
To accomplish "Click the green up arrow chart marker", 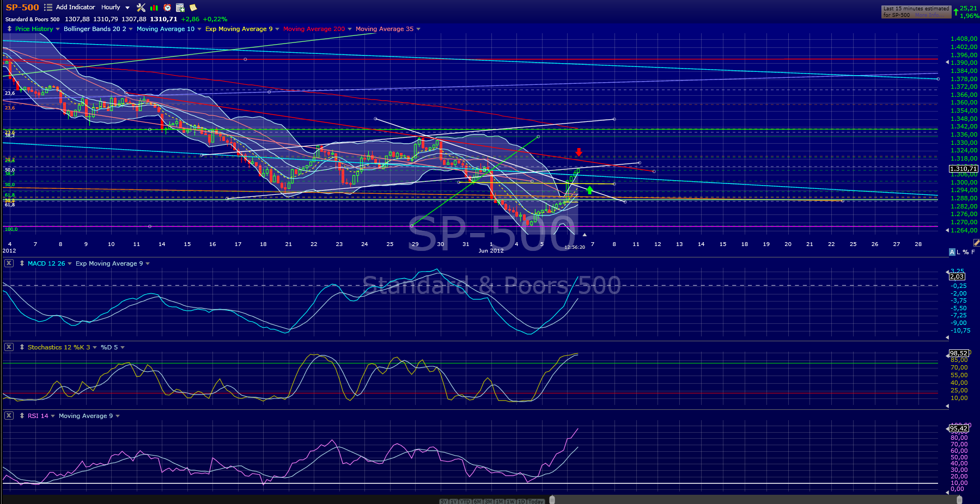I will [x=589, y=190].
